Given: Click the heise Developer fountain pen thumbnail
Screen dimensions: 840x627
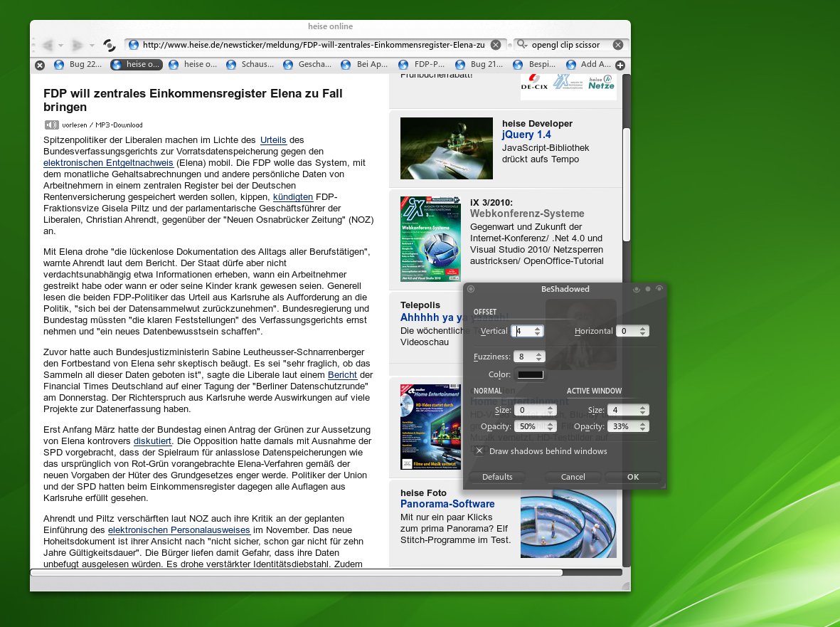Looking at the screenshot, I should coord(446,149).
